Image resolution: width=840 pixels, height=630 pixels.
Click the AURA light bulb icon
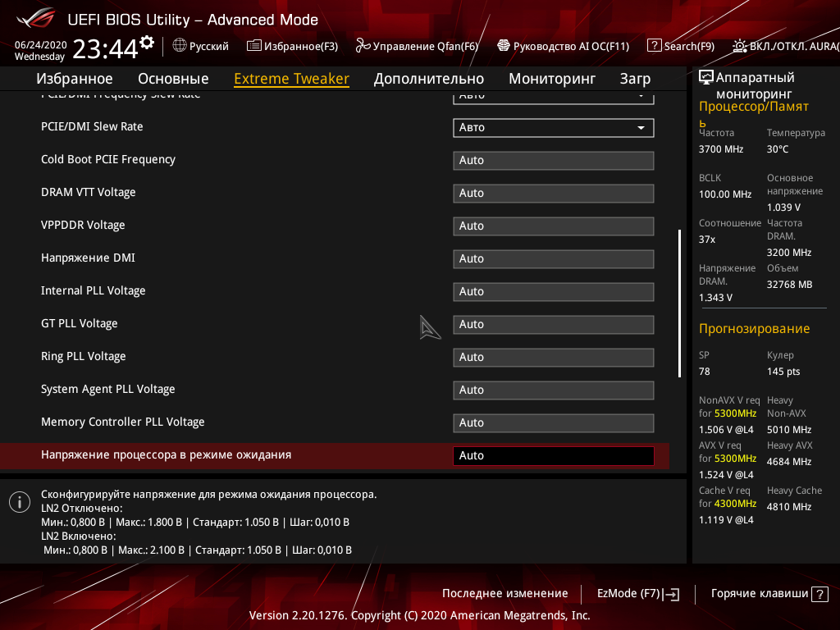point(740,46)
